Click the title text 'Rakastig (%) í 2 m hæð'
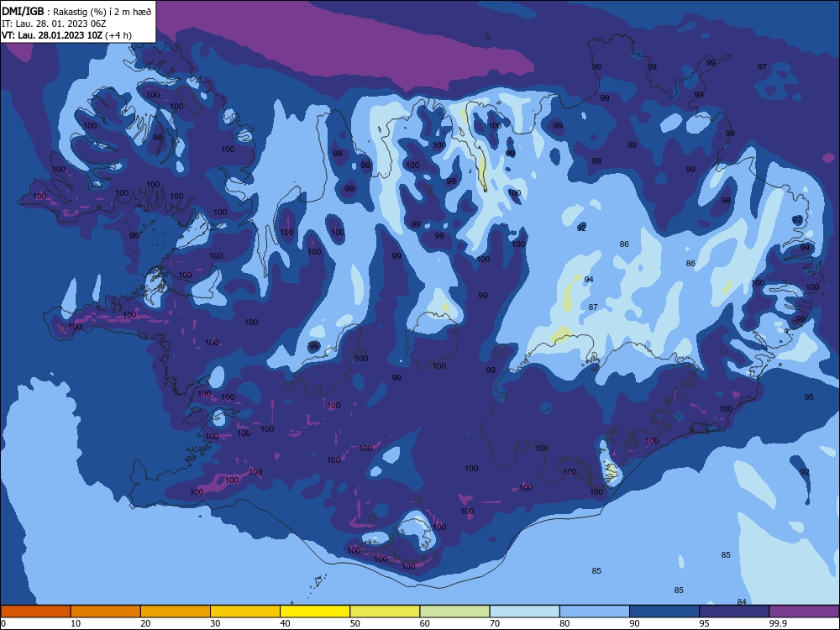The image size is (840, 630). (x=102, y=12)
